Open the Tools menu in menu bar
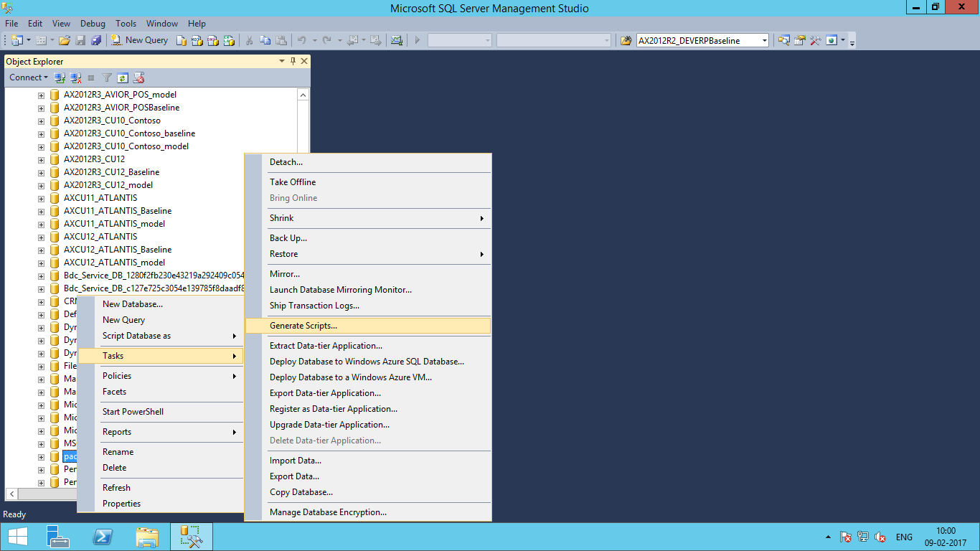 [x=126, y=24]
